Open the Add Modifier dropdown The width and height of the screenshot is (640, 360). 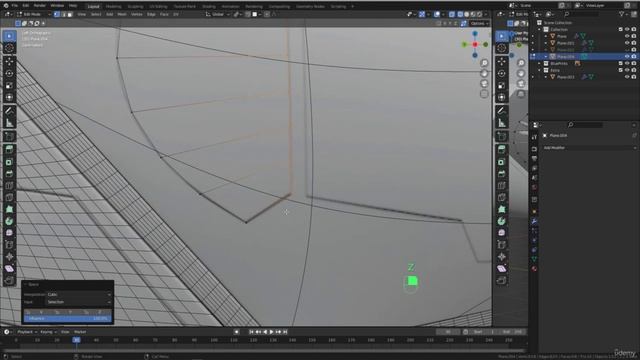[x=589, y=148]
